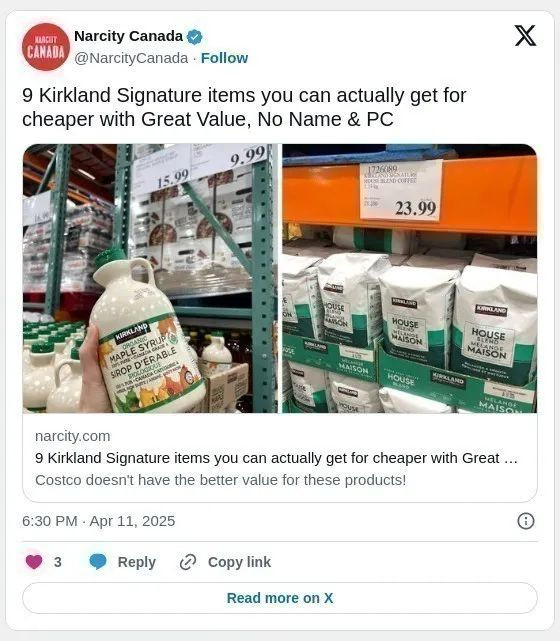This screenshot has width=560, height=641.
Task: Click the Reply text label
Action: pyautogui.click(x=137, y=562)
